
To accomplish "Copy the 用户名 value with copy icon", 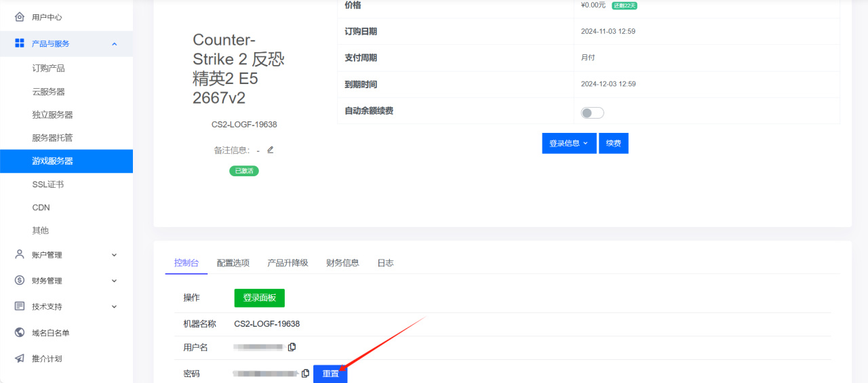I will tap(292, 347).
